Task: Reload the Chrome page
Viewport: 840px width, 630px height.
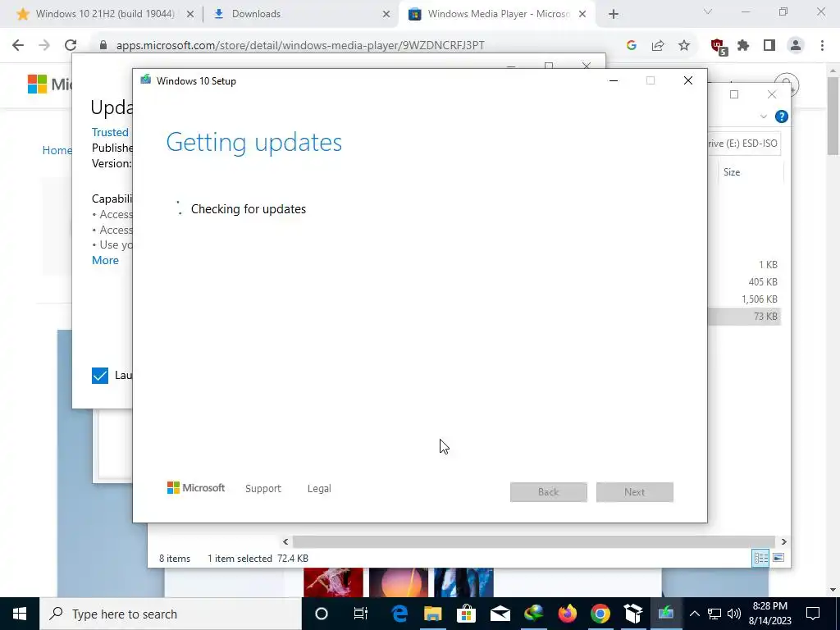Action: (71, 46)
